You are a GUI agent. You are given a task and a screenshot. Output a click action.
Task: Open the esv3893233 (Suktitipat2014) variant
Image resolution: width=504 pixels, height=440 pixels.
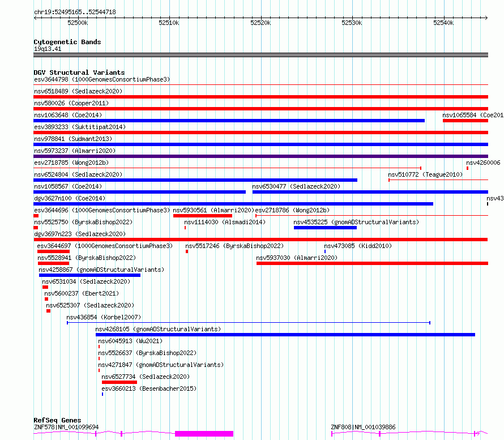80,127
